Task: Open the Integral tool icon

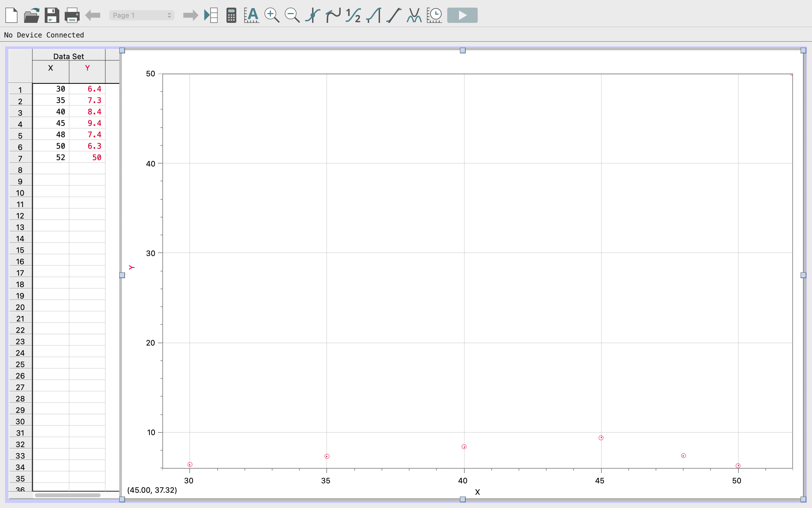Action: 373,15
